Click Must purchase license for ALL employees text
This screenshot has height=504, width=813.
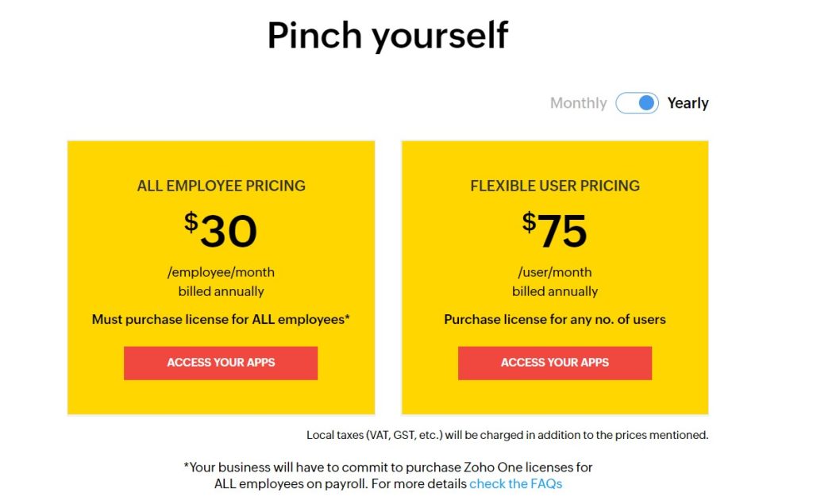tap(221, 320)
